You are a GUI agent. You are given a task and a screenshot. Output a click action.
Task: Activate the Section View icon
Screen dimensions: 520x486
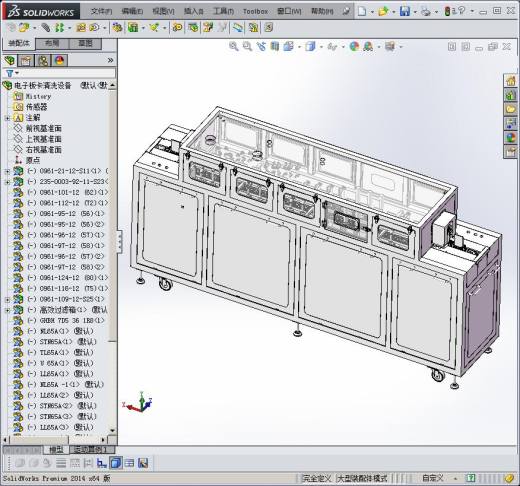coord(275,46)
